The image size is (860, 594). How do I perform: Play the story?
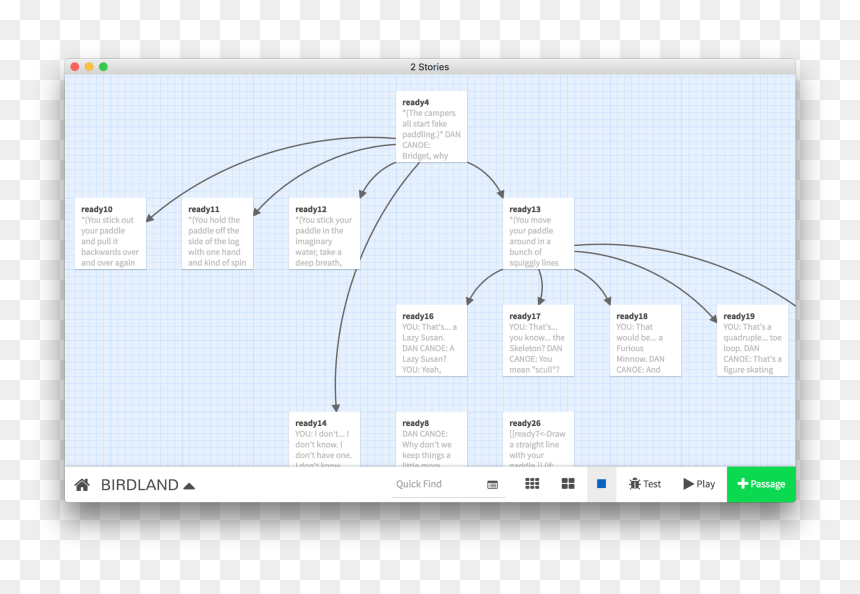pyautogui.click(x=699, y=484)
